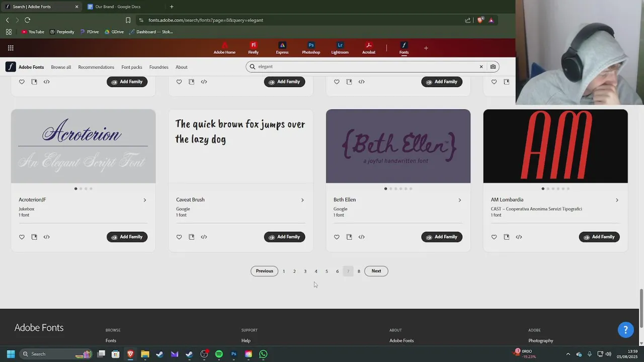Open Recommendations page
The image size is (644, 362).
tap(96, 67)
